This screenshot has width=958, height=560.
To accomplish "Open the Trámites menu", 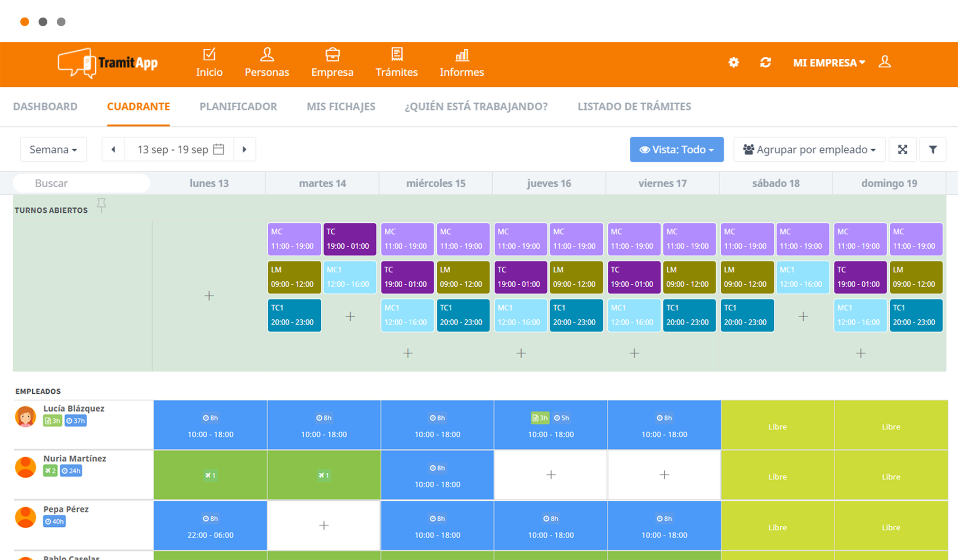I will (397, 63).
